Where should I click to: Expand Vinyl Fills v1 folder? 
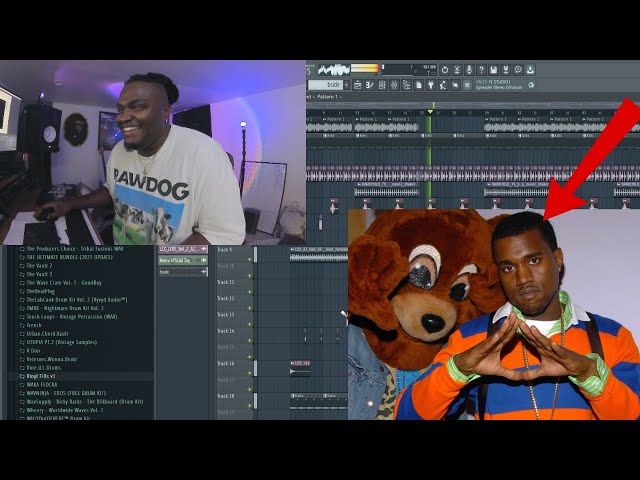coord(37,376)
